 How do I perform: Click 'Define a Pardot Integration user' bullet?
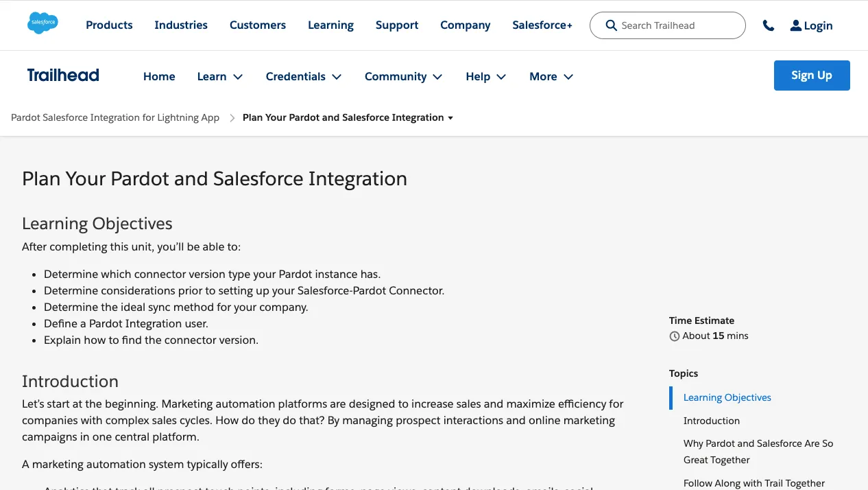[x=126, y=323]
